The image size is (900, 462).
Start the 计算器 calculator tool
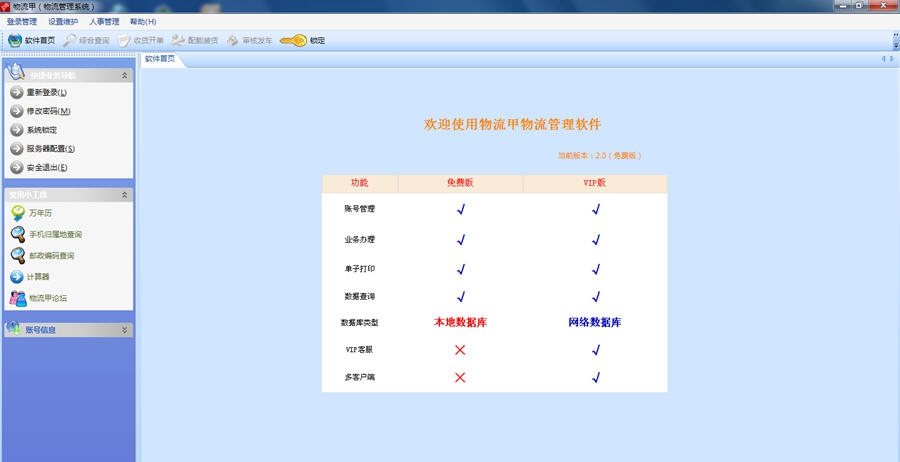click(30, 277)
